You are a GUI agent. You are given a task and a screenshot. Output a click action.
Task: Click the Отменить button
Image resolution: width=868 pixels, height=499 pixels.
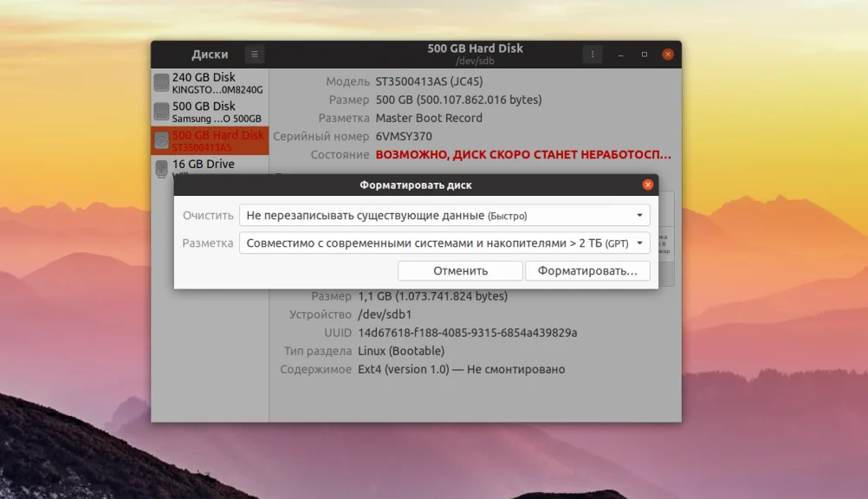point(460,271)
